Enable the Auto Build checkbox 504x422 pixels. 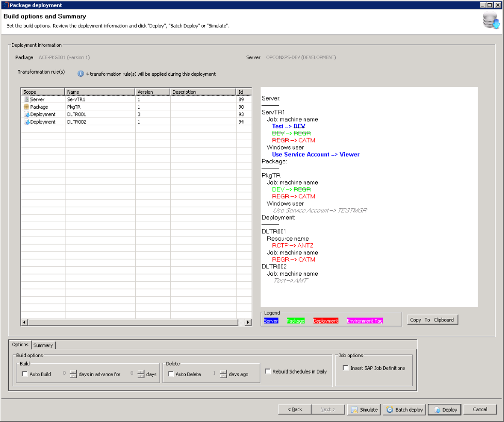tap(25, 374)
